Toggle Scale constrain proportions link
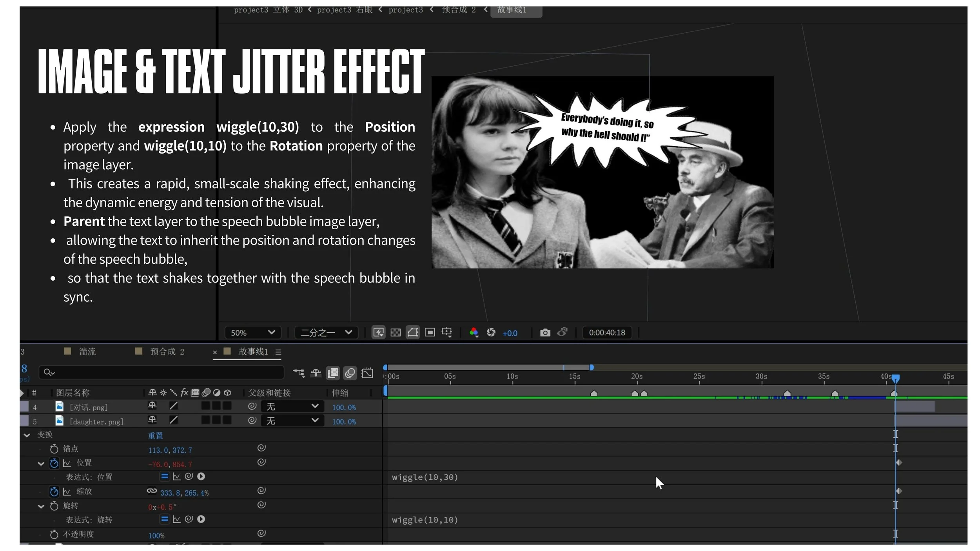The width and height of the screenshot is (980, 551). tap(152, 491)
